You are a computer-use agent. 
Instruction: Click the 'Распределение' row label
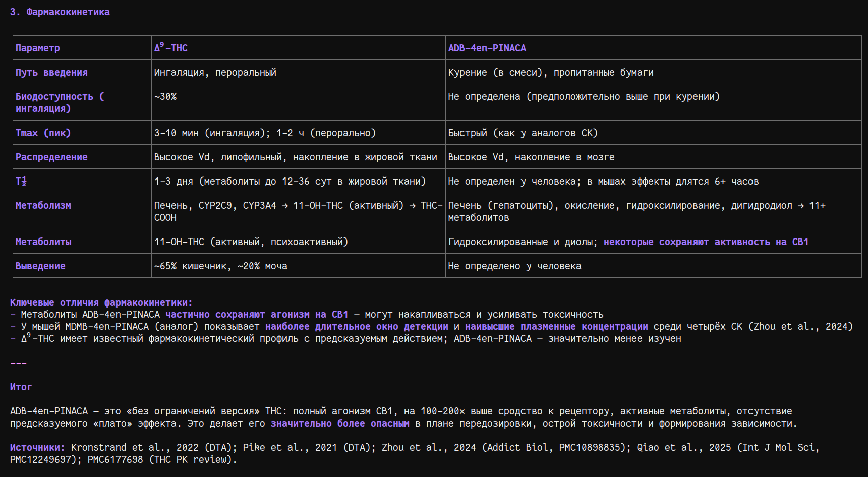tap(51, 157)
